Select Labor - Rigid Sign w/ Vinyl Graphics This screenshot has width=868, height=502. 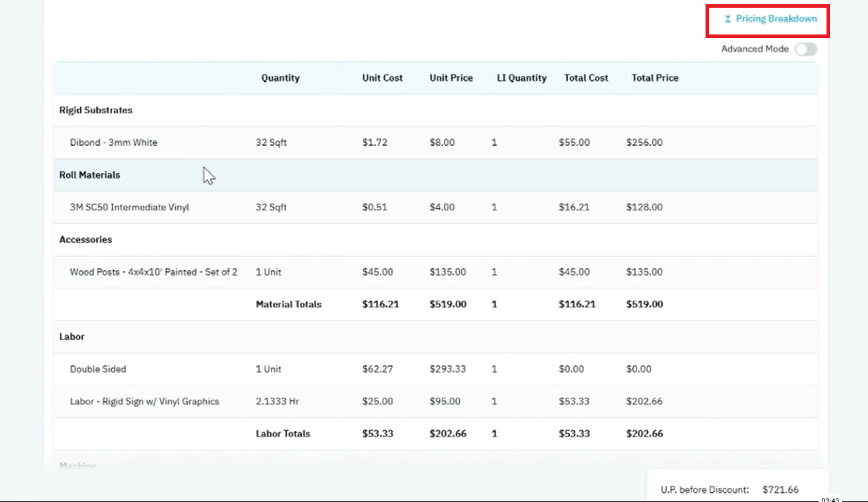(435, 402)
